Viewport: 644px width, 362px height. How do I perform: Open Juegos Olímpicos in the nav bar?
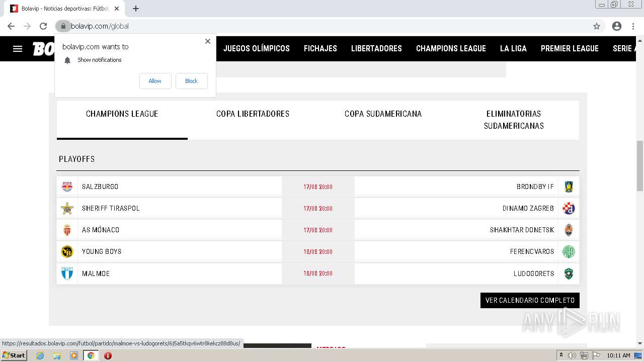257,49
